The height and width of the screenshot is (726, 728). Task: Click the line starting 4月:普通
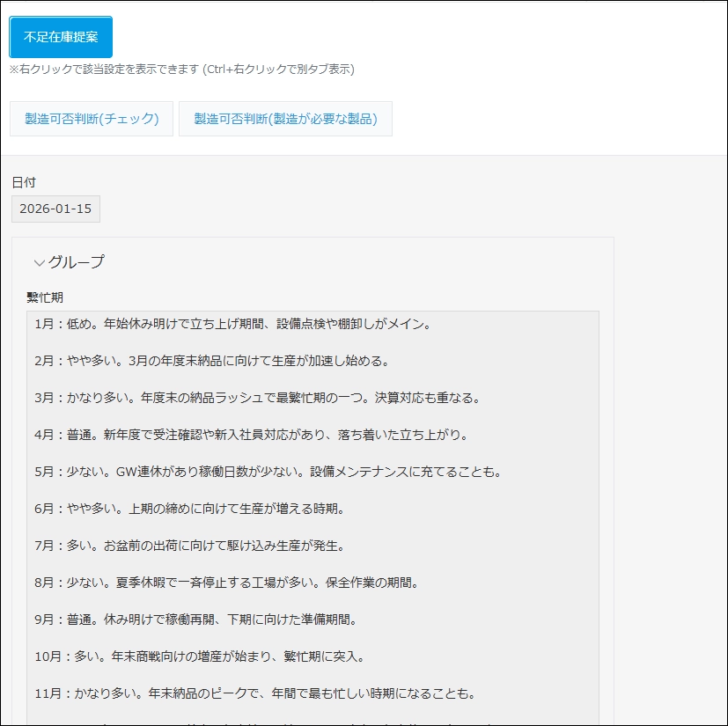pyautogui.click(x=251, y=435)
